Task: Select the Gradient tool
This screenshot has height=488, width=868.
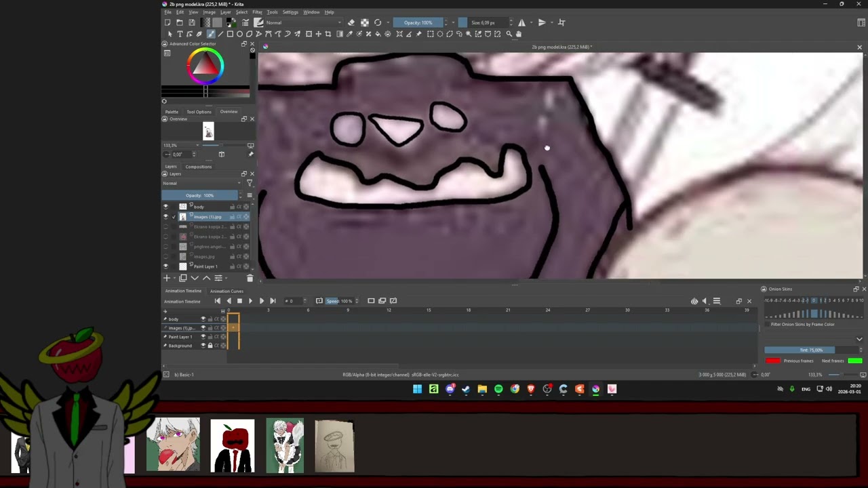Action: (339, 34)
